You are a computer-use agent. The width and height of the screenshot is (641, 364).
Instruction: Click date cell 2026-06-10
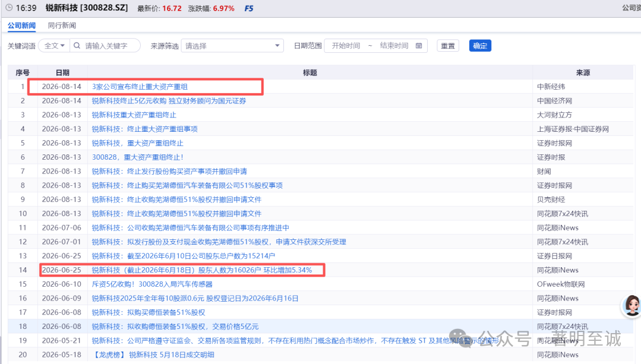point(62,284)
